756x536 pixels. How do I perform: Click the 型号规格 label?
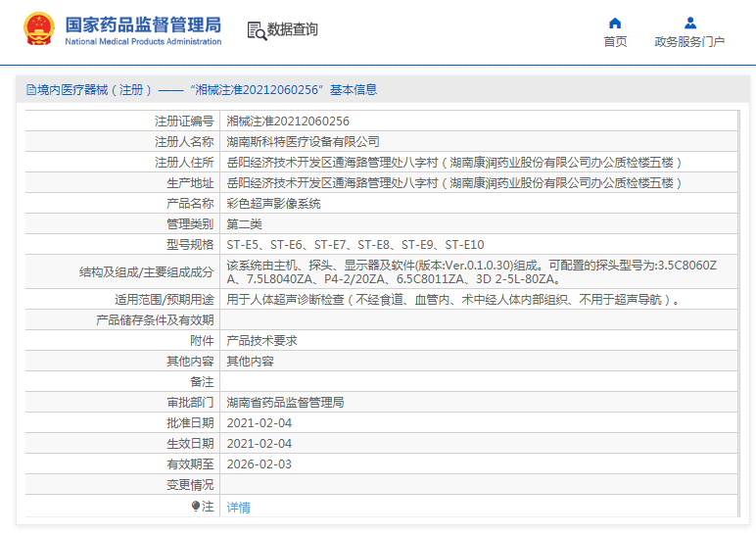tap(190, 245)
